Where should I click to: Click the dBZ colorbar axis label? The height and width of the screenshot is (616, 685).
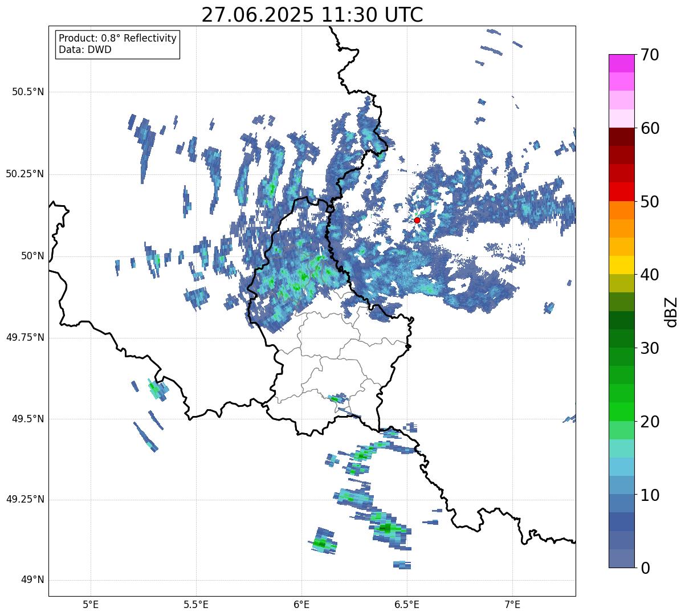(x=671, y=312)
